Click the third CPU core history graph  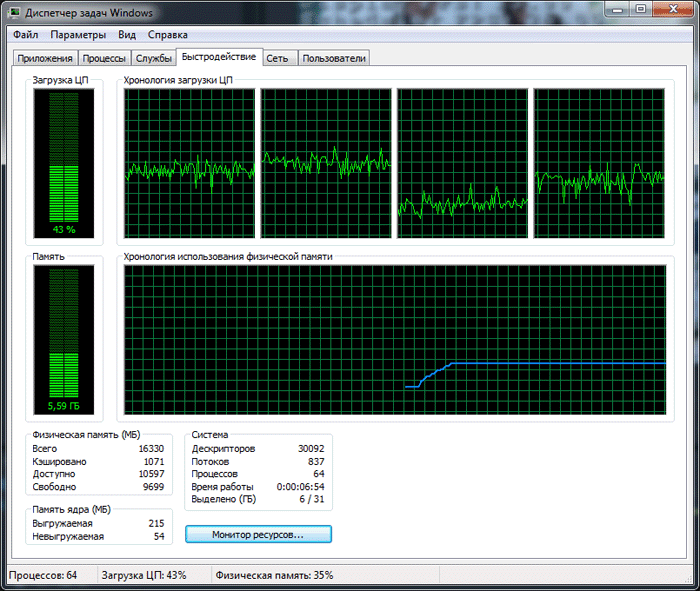click(462, 163)
